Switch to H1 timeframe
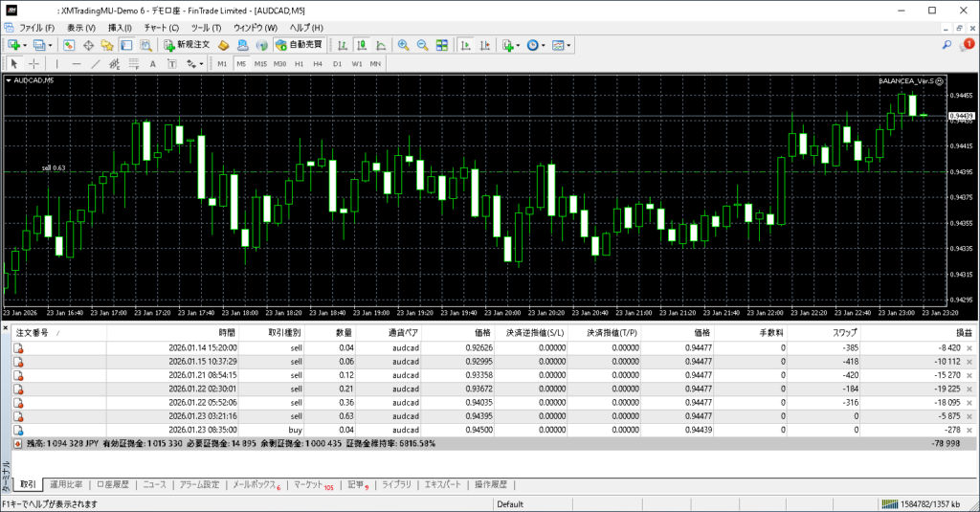This screenshot has width=980, height=512. tap(299, 64)
